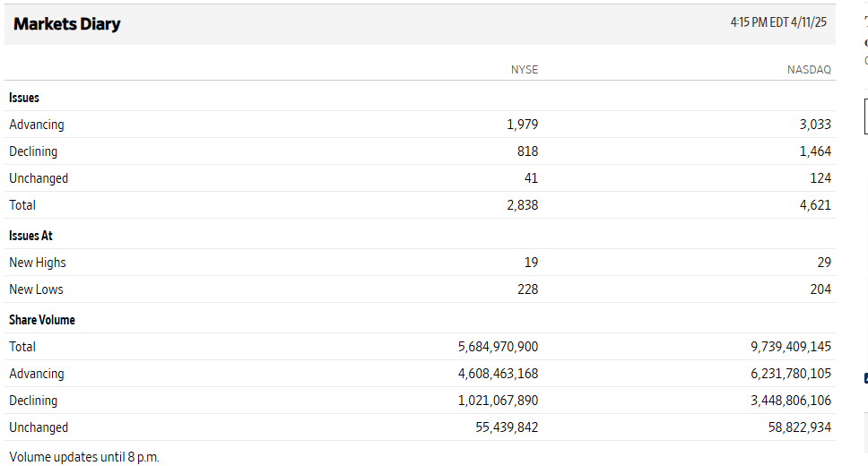868x466 pixels.
Task: Select the NASDAQ column header
Action: point(809,69)
